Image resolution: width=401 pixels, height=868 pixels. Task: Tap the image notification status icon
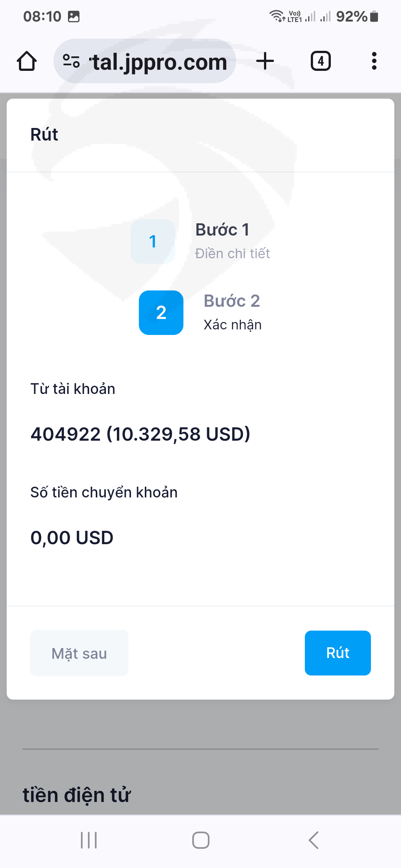(74, 17)
